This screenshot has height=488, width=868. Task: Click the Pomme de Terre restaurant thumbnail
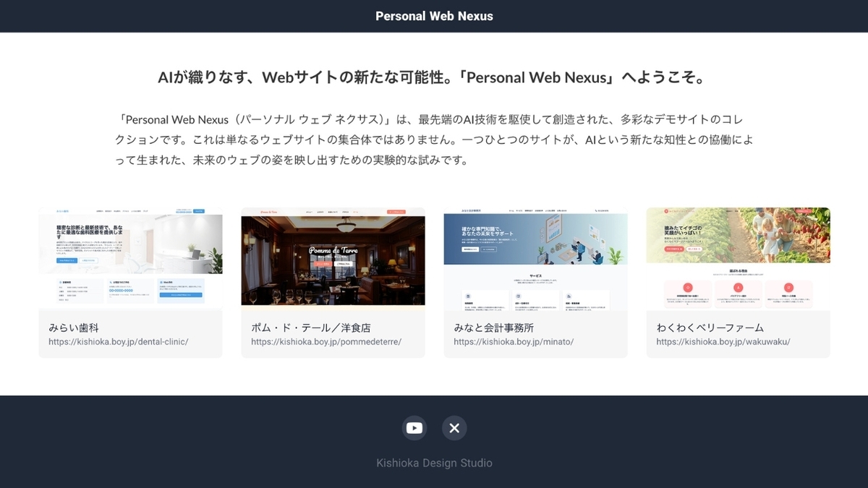tap(333, 259)
